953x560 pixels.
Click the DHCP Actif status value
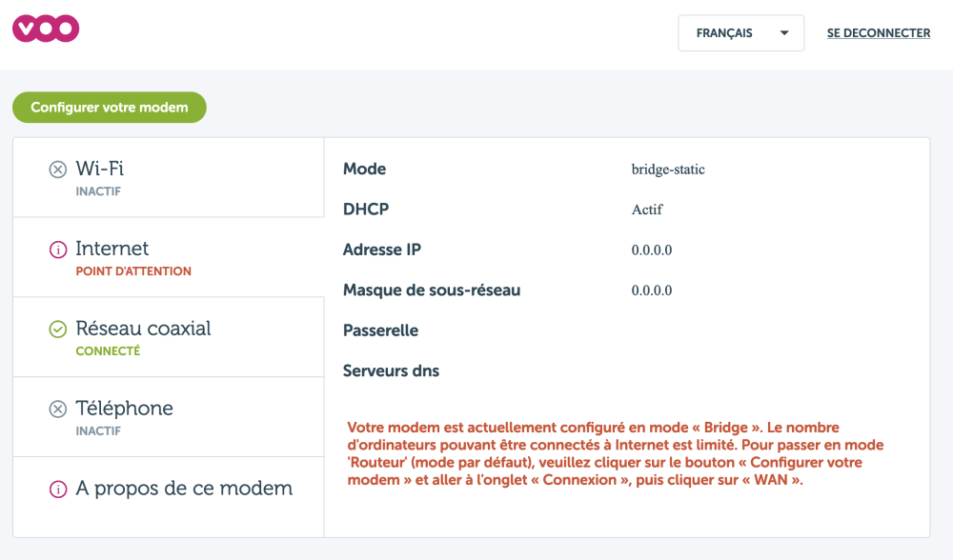click(646, 210)
